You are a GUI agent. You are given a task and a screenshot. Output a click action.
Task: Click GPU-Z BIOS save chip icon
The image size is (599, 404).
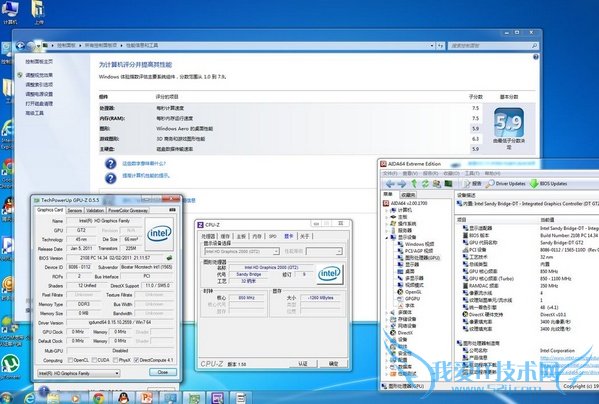[169, 258]
